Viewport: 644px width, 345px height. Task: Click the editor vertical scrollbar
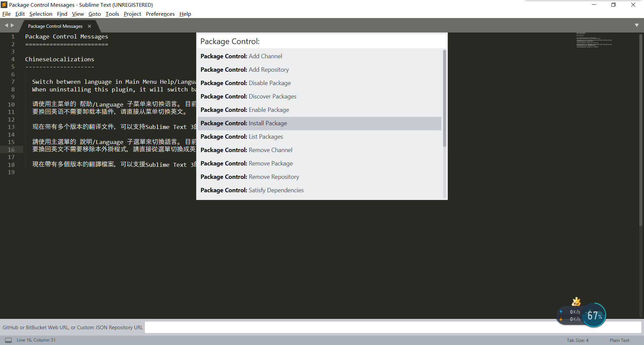tap(641, 130)
